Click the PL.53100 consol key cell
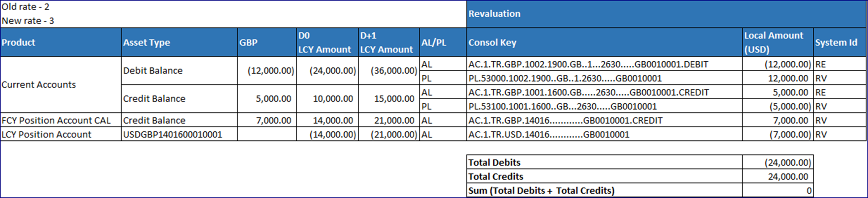Viewport: 868px width, 198px height. (x=605, y=106)
